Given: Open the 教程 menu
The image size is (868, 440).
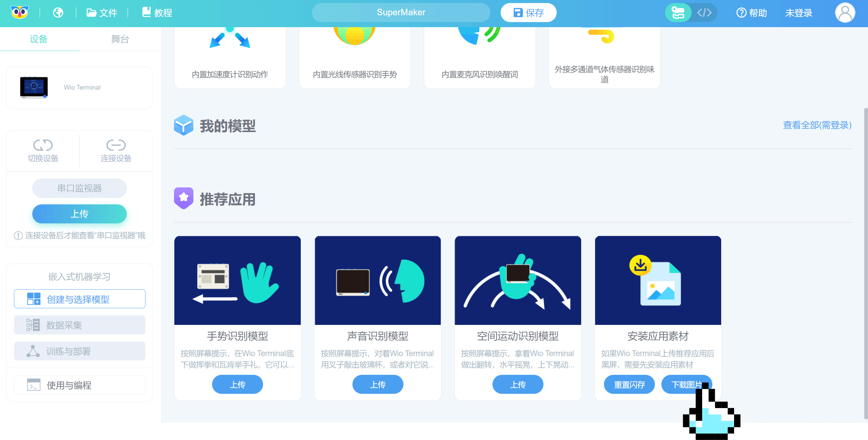Looking at the screenshot, I should (157, 13).
